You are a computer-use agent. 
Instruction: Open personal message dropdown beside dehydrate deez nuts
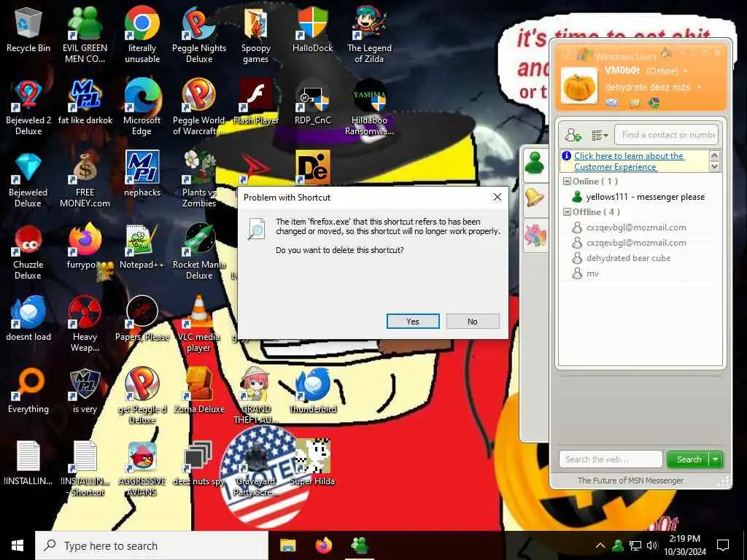click(x=698, y=87)
